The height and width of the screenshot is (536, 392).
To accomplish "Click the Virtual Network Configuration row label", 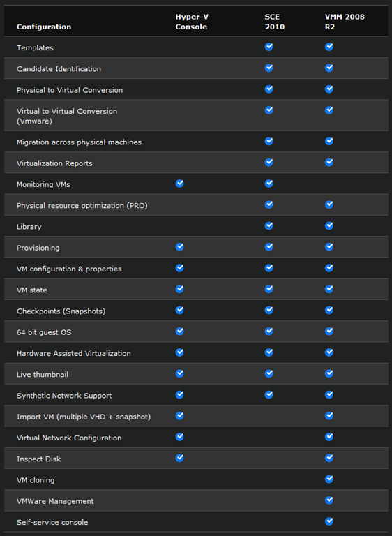I will click(x=69, y=438).
